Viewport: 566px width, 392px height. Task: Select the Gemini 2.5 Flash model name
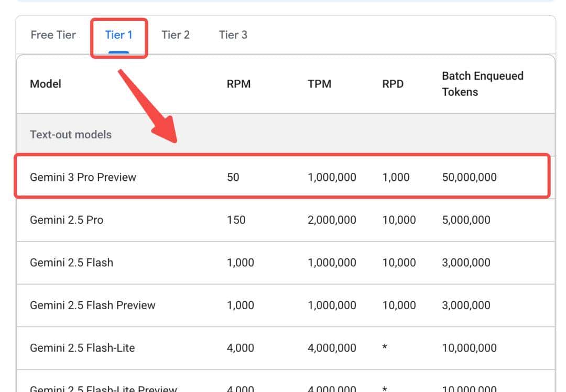(x=71, y=263)
